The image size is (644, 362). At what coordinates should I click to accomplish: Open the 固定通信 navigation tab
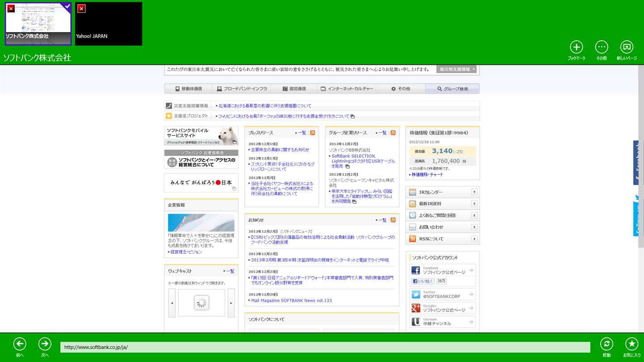(295, 89)
